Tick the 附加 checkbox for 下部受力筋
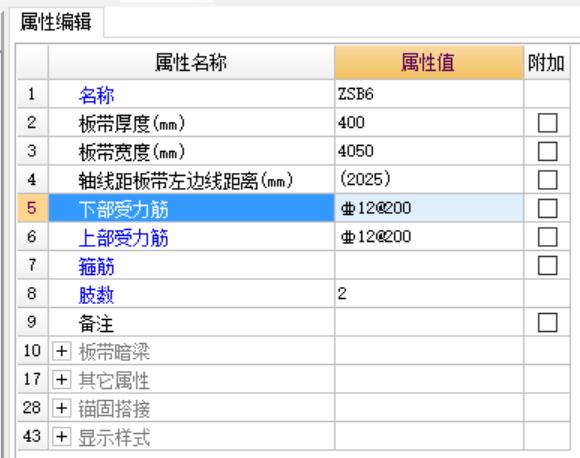The height and width of the screenshot is (458, 580). click(547, 208)
